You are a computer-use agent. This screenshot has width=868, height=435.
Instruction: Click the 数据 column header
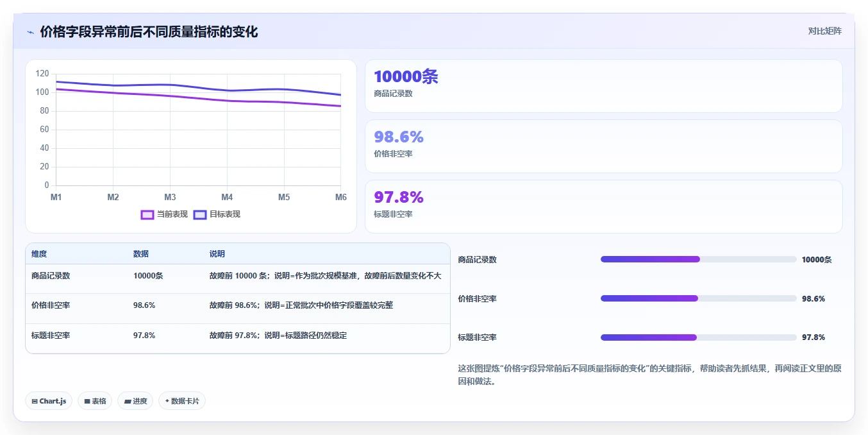141,254
